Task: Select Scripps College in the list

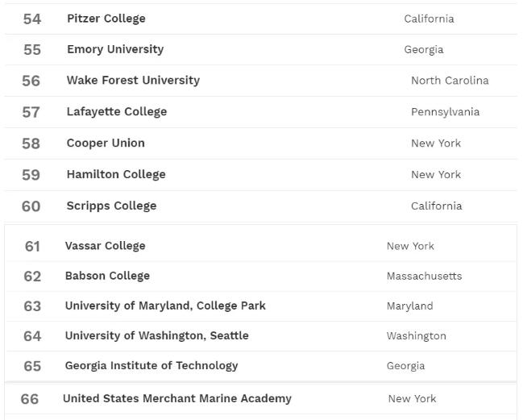Action: pos(111,206)
